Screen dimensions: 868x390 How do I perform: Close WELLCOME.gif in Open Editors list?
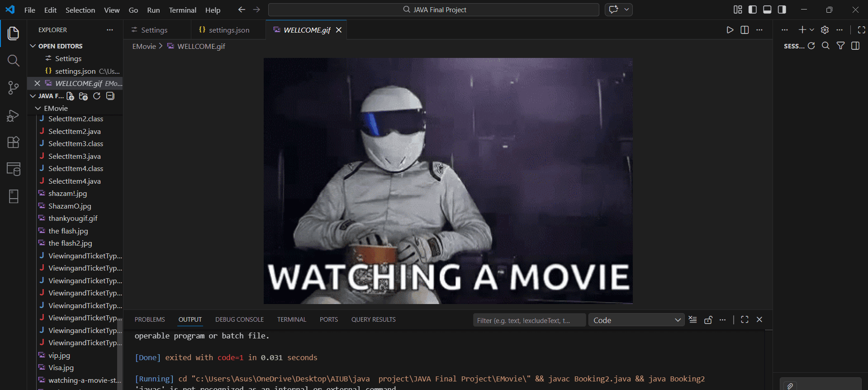(37, 83)
